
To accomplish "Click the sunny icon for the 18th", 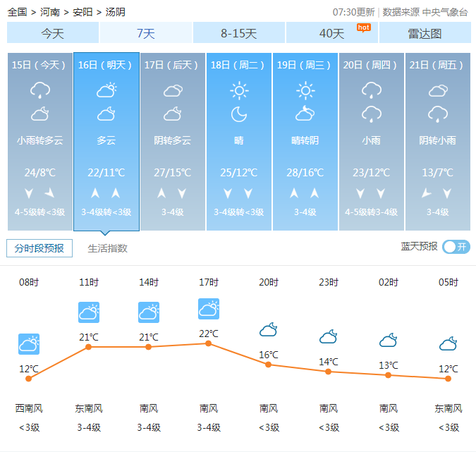I will coord(239,90).
